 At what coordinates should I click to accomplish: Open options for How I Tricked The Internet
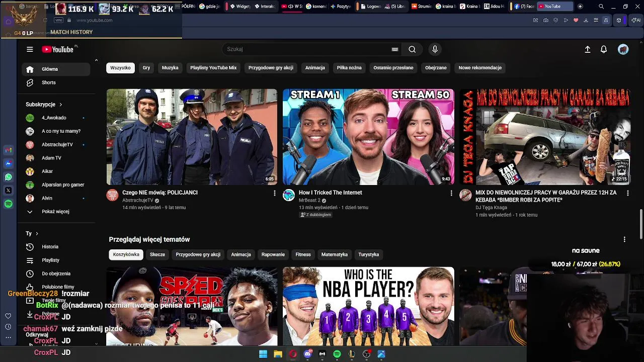451,193
